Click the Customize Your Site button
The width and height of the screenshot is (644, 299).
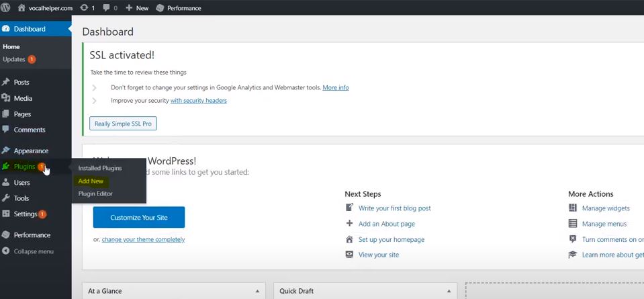click(x=139, y=217)
